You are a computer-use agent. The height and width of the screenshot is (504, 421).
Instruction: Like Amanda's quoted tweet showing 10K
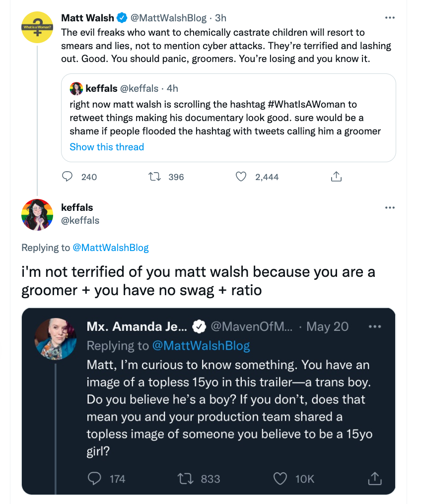coord(280,479)
